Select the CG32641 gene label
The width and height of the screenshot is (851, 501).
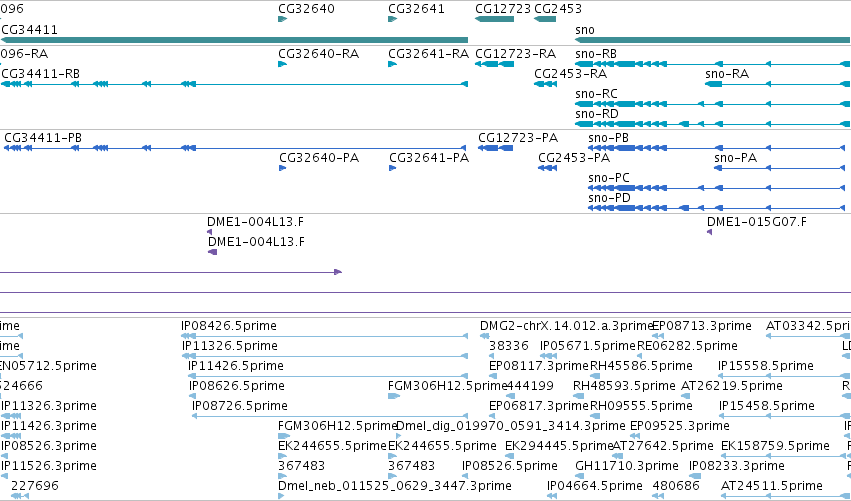tap(416, 9)
